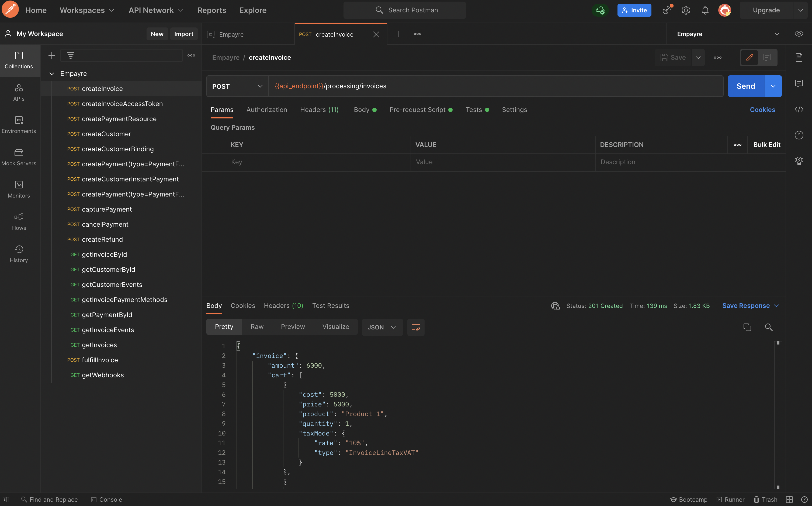Open the Tests tab
Screen dimensions: 812x506
[477, 110]
